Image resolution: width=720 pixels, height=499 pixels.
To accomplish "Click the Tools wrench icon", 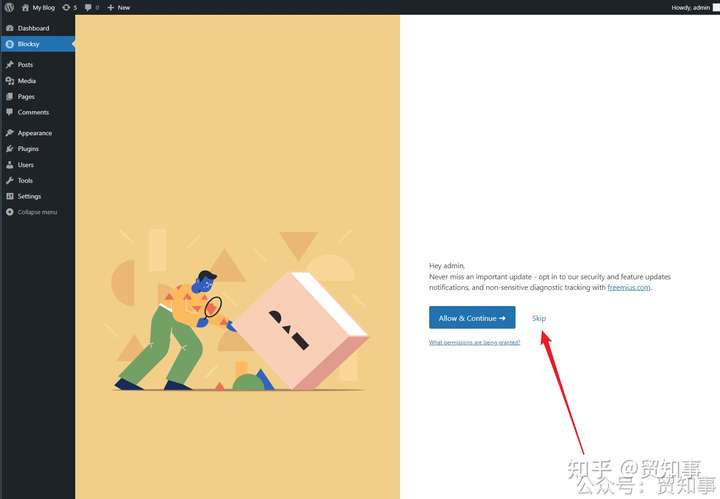I will pyautogui.click(x=10, y=180).
